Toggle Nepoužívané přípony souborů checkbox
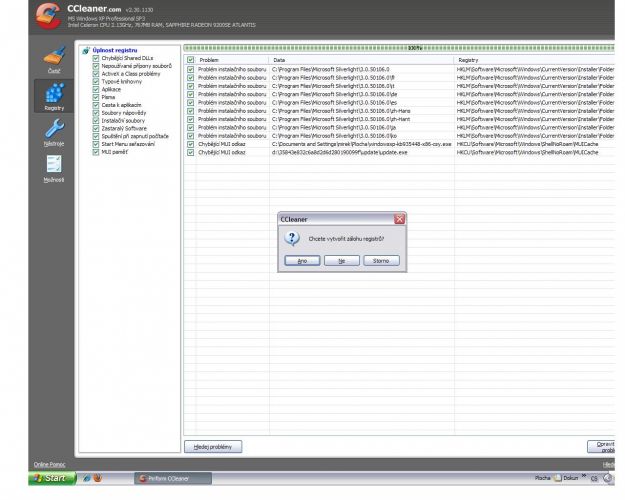 [96, 66]
